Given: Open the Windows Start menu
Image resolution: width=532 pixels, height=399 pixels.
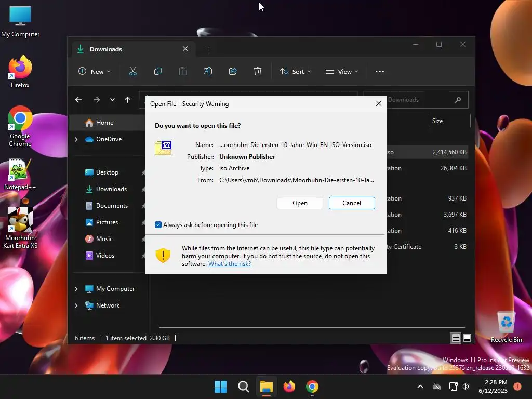Looking at the screenshot, I should [220, 387].
